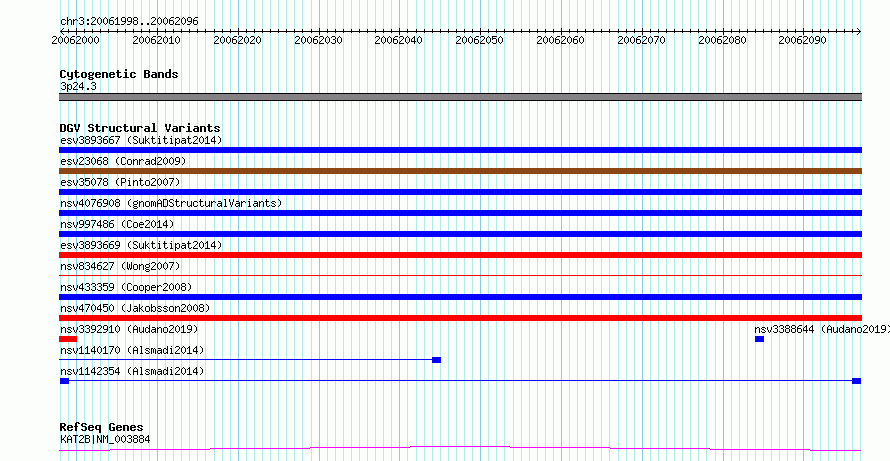Open the esv35078 (Pinto2007) variant label
Screen dimensions: 890x461
pyautogui.click(x=120, y=182)
